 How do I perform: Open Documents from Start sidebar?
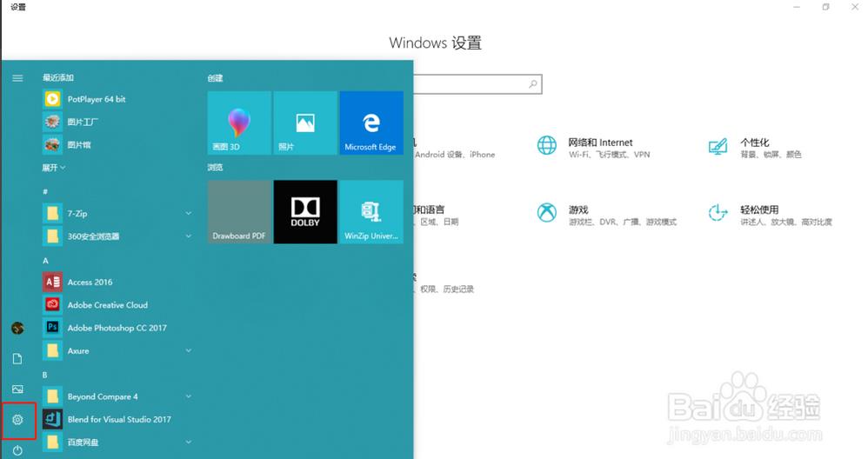(17, 359)
